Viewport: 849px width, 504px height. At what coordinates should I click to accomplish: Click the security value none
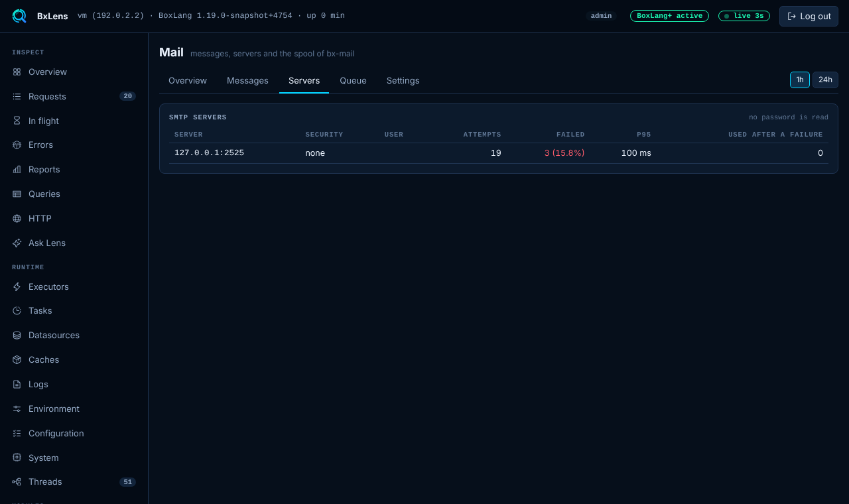[315, 153]
